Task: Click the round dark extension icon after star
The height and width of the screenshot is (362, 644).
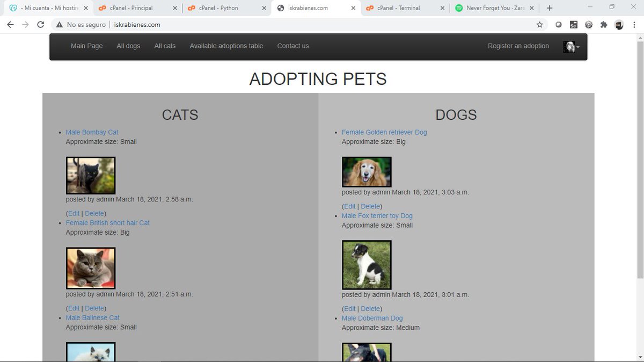Action: click(x=559, y=25)
